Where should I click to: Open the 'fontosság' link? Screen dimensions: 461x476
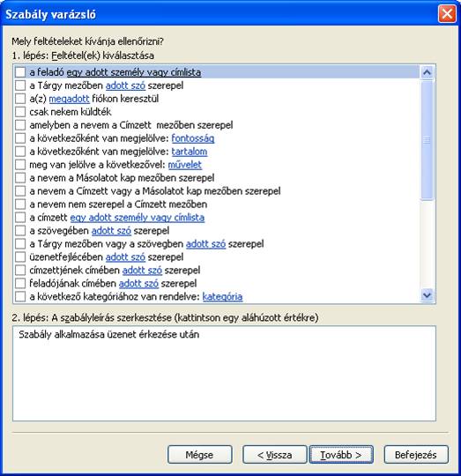[193, 138]
